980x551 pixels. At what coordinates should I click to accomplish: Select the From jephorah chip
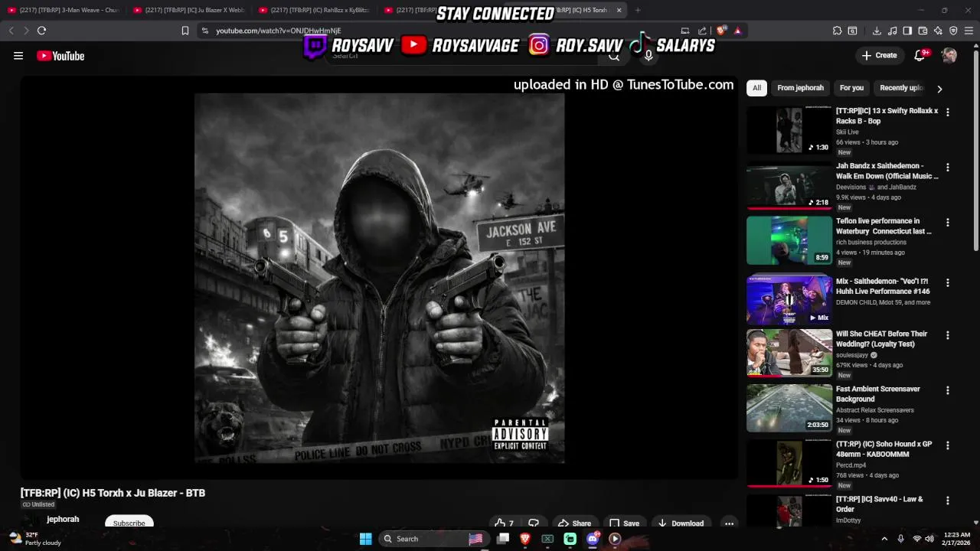pos(800,88)
